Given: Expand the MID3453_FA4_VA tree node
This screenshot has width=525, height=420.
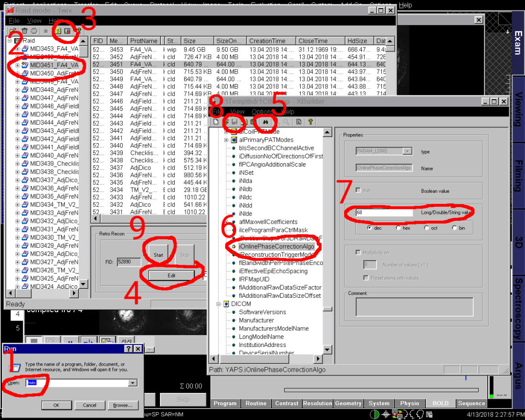Looking at the screenshot, I should [18, 49].
